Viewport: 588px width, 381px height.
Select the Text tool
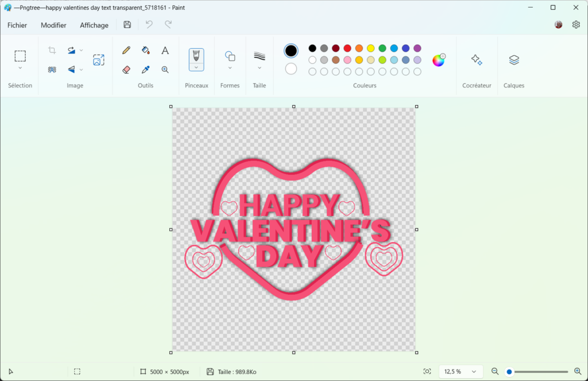(x=165, y=51)
